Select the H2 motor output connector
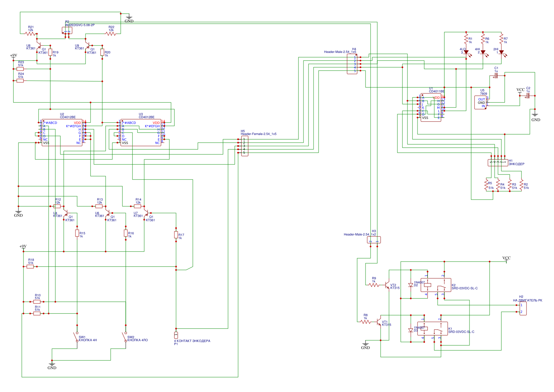This screenshot has height=392, width=554. pos(523,309)
